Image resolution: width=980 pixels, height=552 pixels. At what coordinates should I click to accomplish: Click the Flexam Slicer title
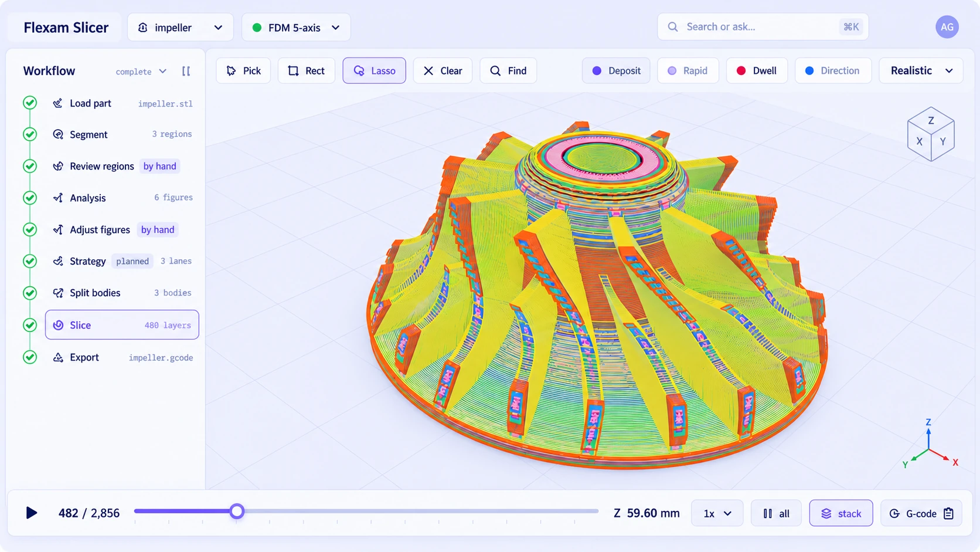66,28
